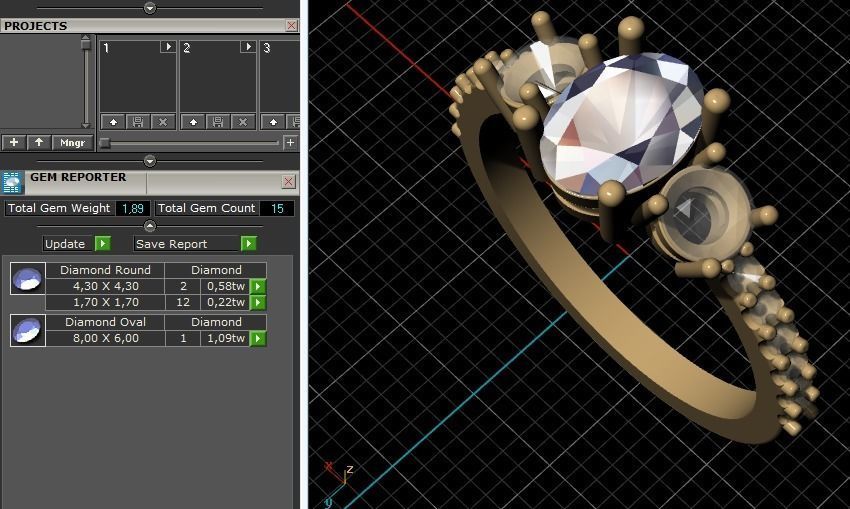This screenshot has width=850, height=509.
Task: Click the green arrow beside 0,58tw
Action: [257, 286]
